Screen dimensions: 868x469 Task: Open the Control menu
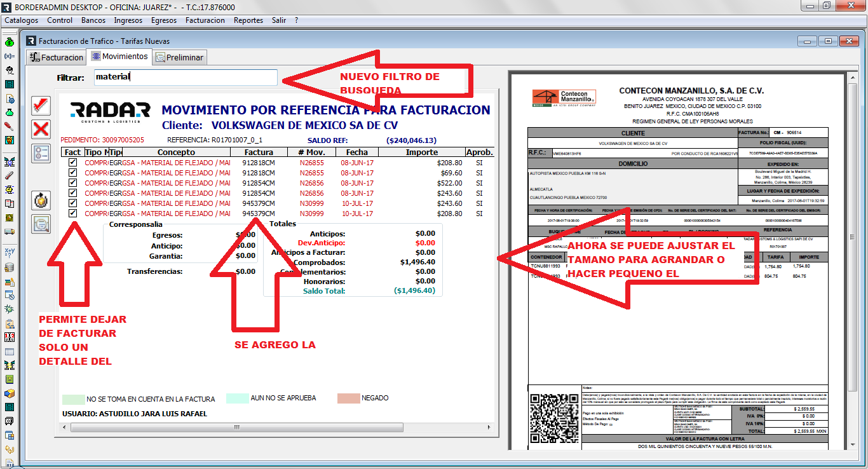tap(60, 20)
